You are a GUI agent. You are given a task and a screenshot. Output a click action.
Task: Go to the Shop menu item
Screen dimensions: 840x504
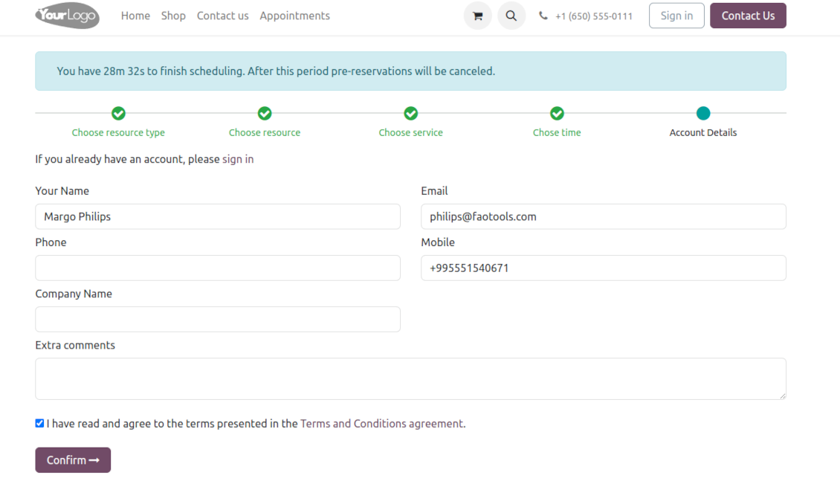click(173, 16)
